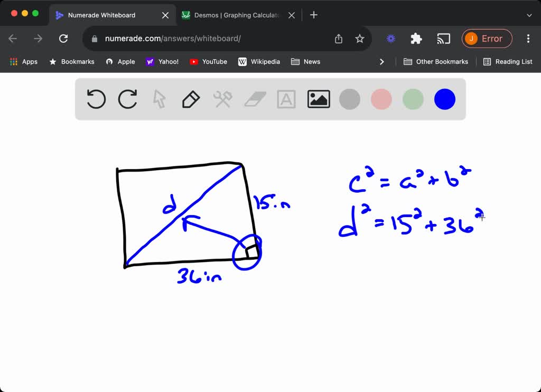Redo the last undone action
This screenshot has height=392, width=541.
point(127,99)
